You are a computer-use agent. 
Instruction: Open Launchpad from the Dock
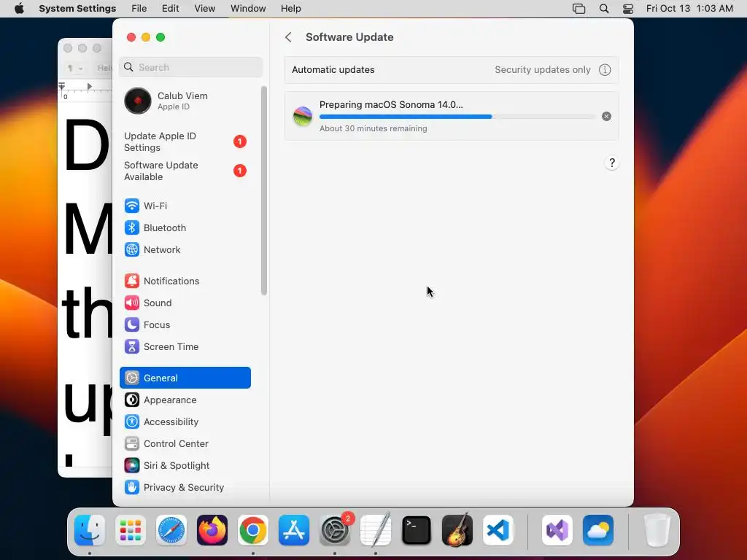click(x=131, y=530)
